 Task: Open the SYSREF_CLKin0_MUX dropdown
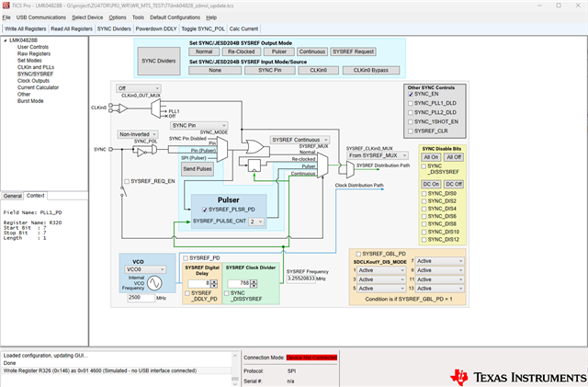[x=378, y=155]
